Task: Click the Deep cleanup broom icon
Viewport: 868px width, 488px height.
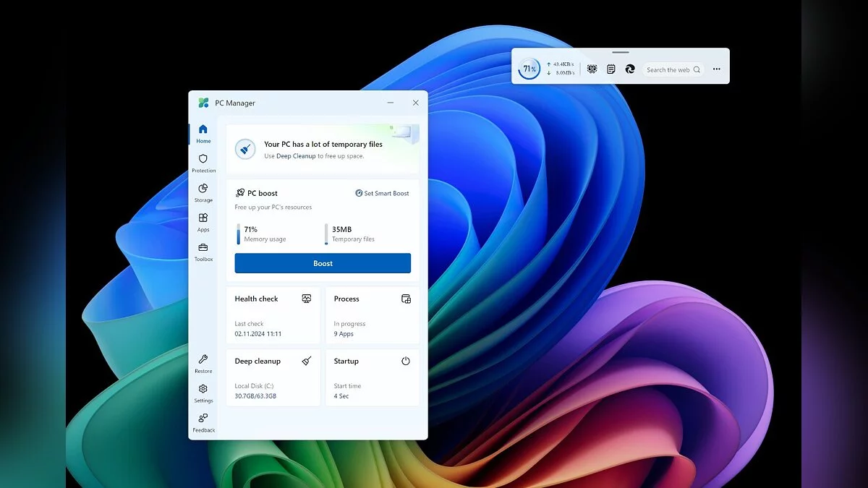Action: [307, 361]
